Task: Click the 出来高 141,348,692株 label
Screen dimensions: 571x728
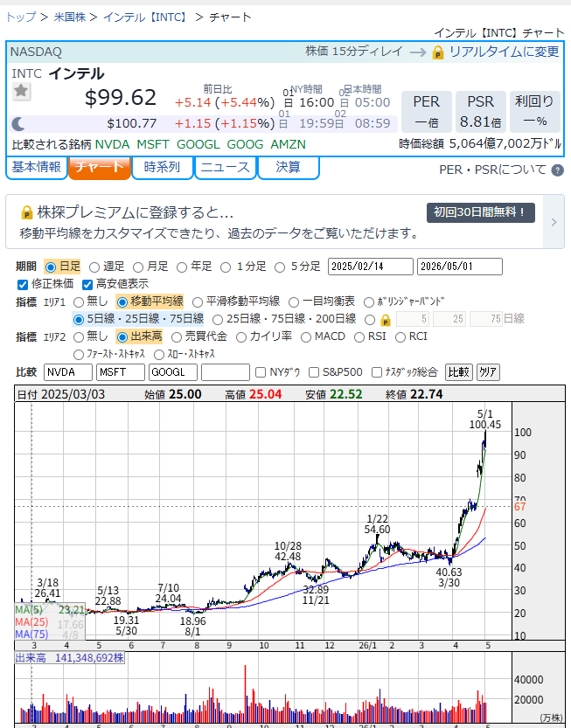Action: pos(70,658)
